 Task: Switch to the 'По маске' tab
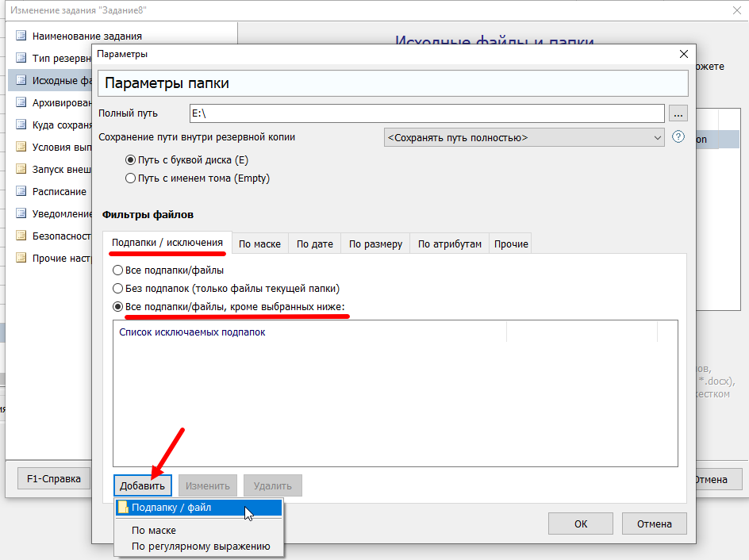click(x=259, y=244)
